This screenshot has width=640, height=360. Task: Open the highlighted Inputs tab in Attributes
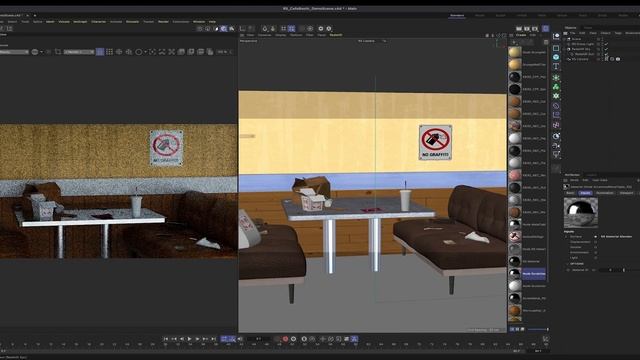(585, 193)
